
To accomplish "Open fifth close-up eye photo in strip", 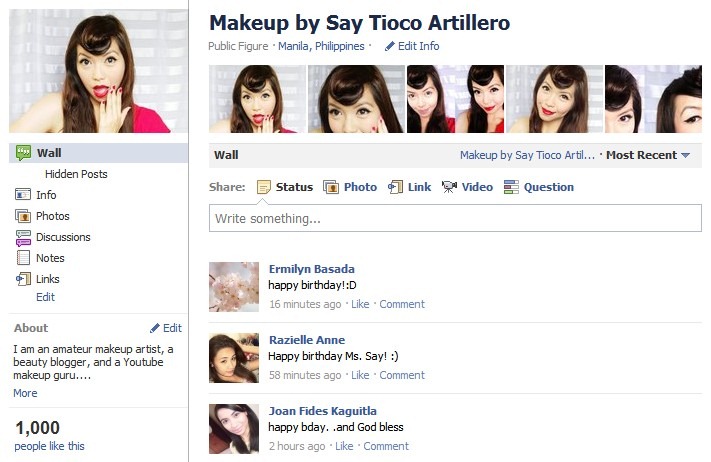I will click(653, 99).
